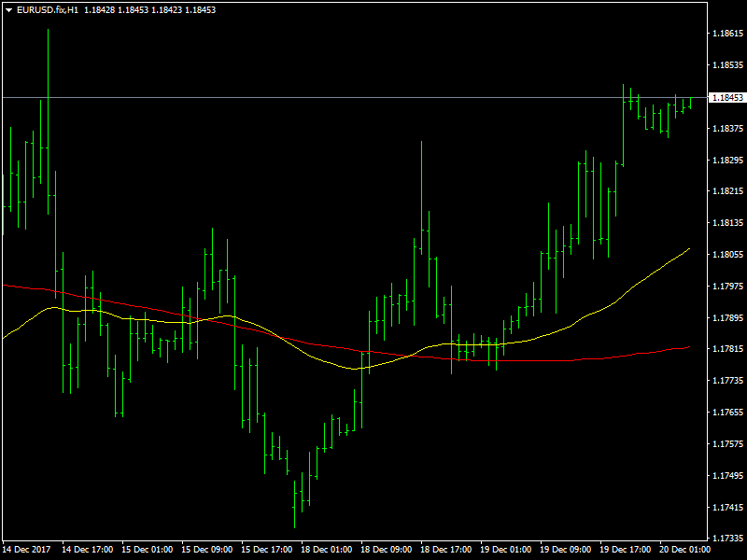
Task: Click the 20 Dec 01:00 time label
Action: (x=685, y=550)
